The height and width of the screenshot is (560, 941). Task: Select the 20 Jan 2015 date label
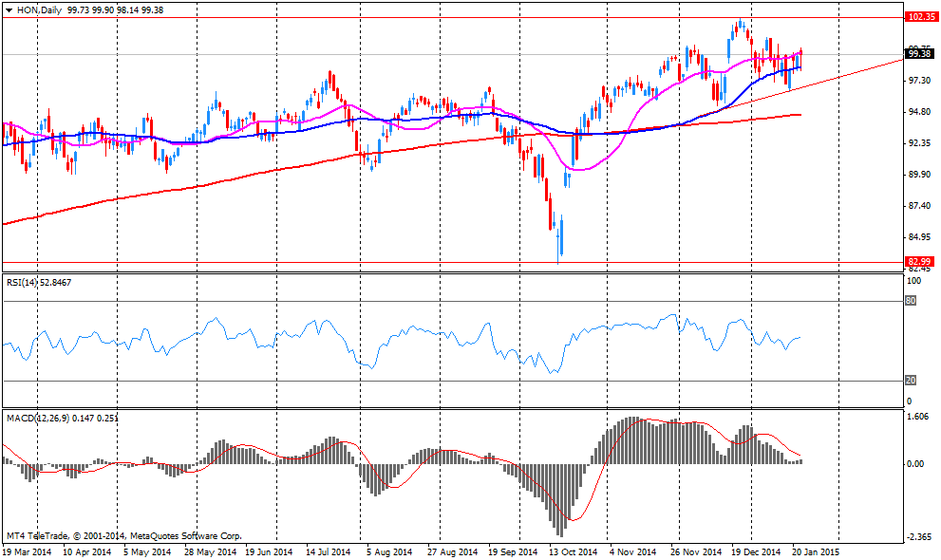point(816,551)
